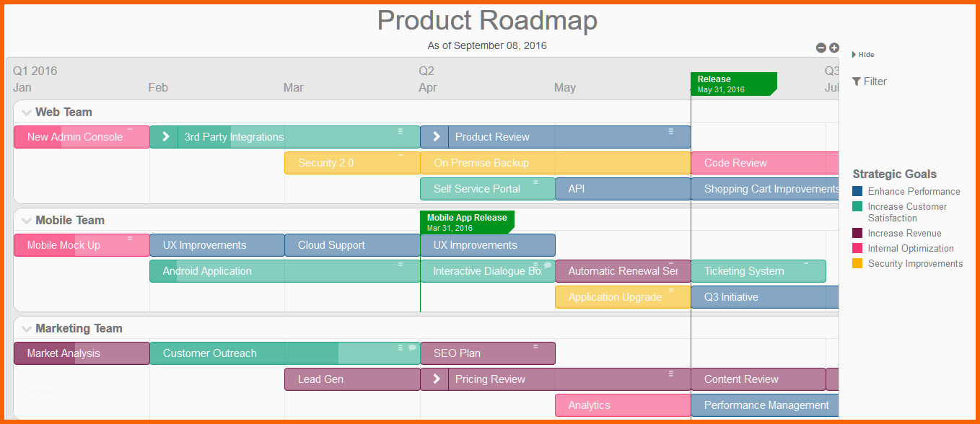Click the Enhance Performance color swatch
This screenshot has height=424, width=980.
857,192
